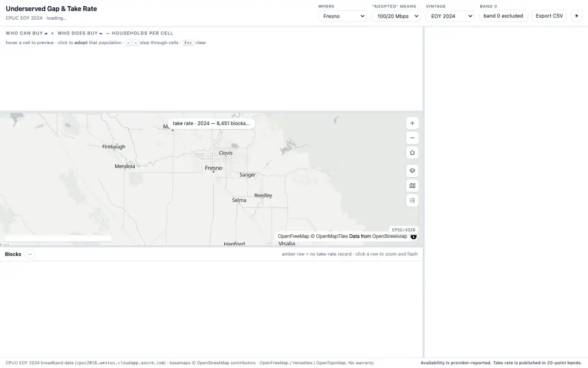
Task: Click the OpenStreetMap attribution link
Action: [390, 236]
